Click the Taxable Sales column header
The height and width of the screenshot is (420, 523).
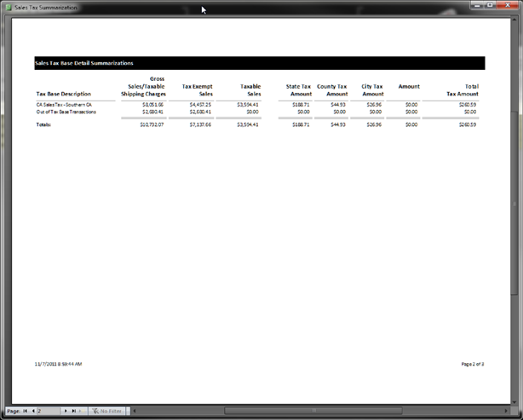pos(250,90)
